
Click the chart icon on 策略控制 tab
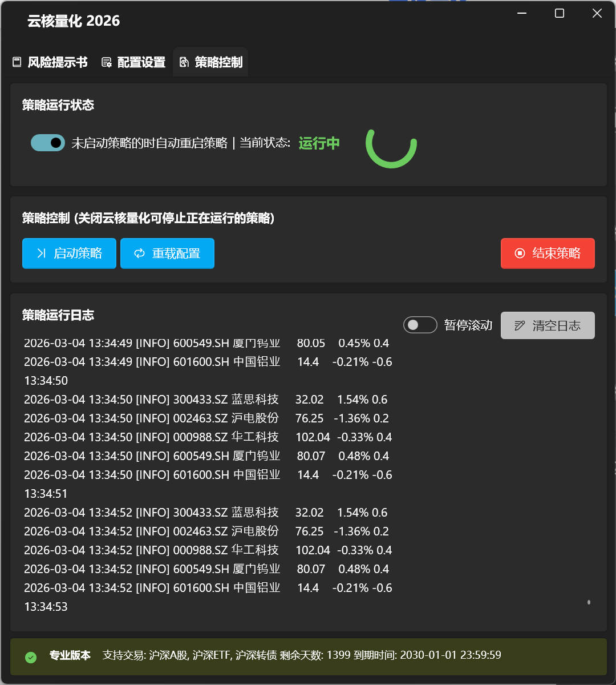pyautogui.click(x=183, y=62)
